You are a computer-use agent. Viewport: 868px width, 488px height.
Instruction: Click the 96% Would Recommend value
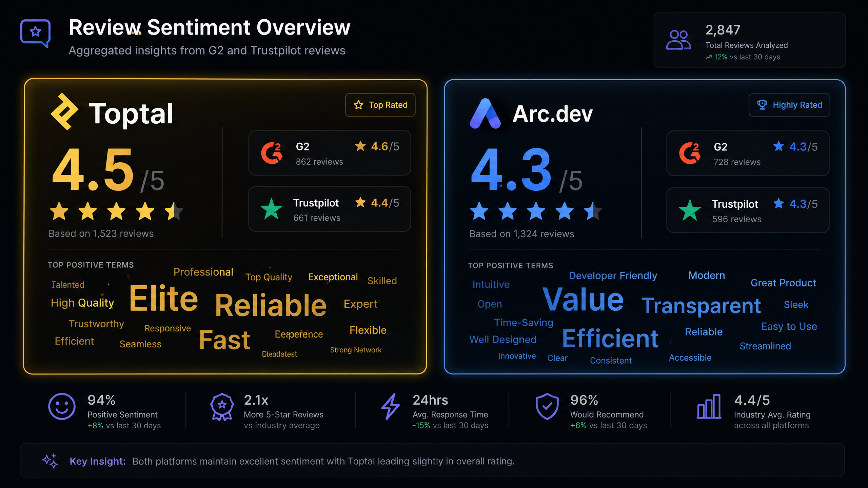tap(584, 400)
